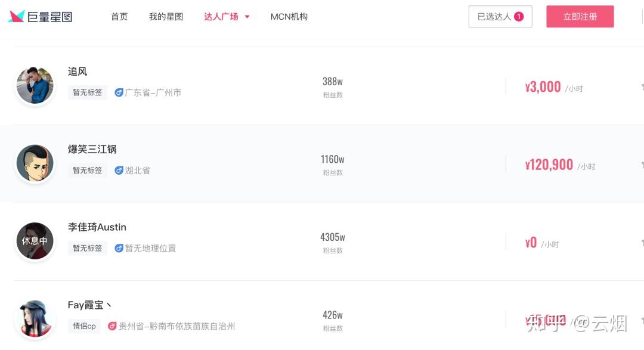This screenshot has width=644, height=350.
Task: Open the 李佳琦Austin creator name link
Action: [x=97, y=227]
